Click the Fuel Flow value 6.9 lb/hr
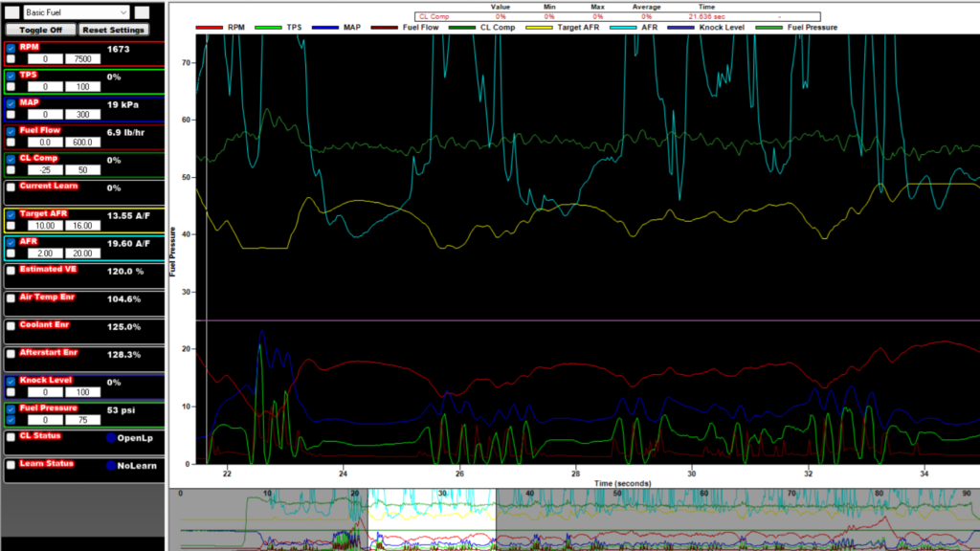This screenshot has width=980, height=551. (x=125, y=132)
